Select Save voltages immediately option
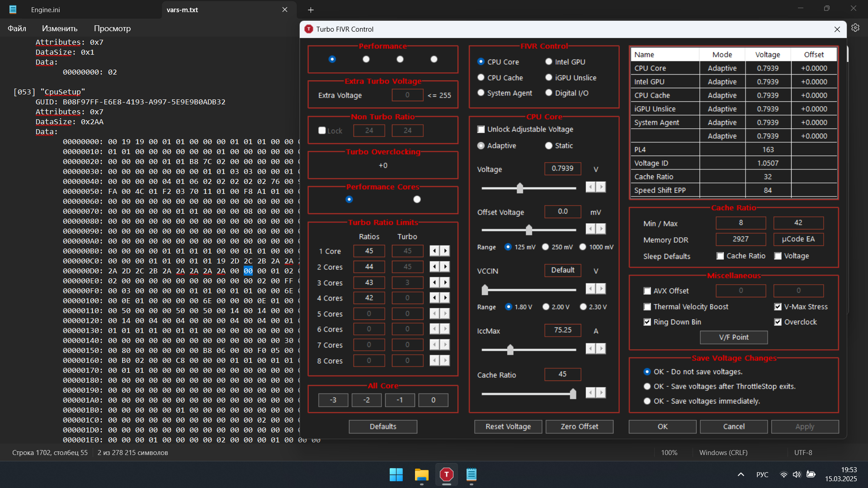Viewport: 868px width, 488px height. click(647, 401)
